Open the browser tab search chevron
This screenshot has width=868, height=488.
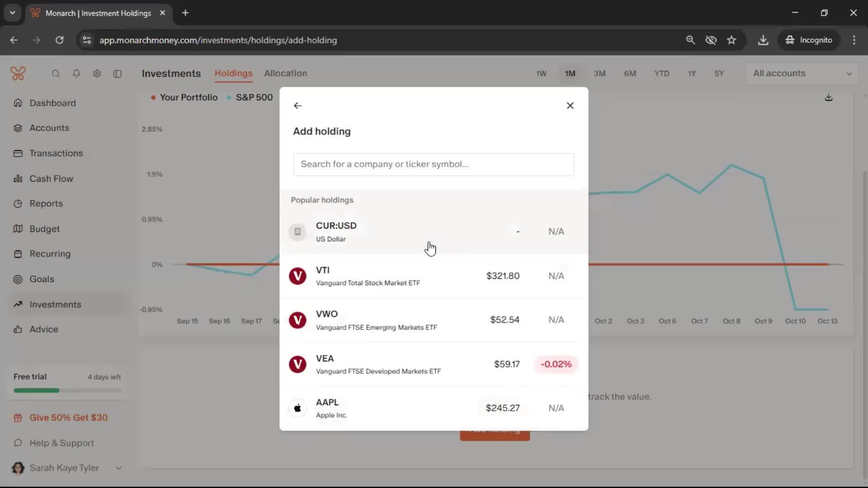[13, 13]
